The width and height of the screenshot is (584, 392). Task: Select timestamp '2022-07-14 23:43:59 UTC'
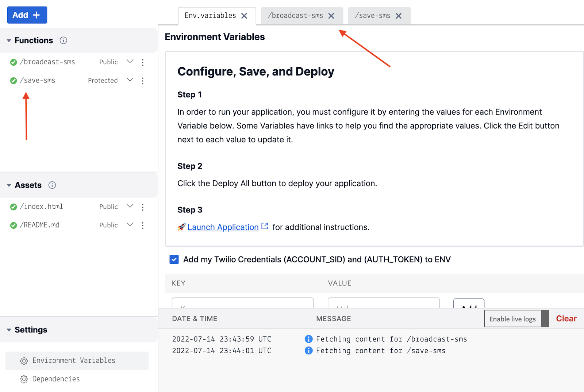point(222,339)
